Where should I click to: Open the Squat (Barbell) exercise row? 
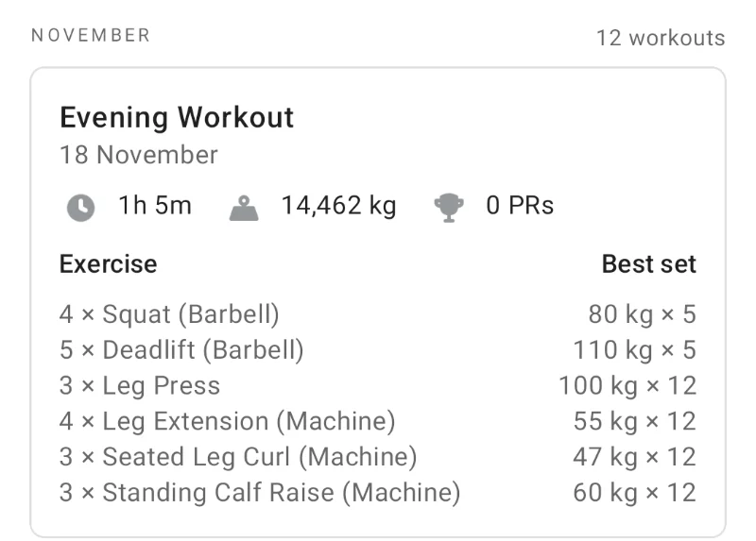(378, 314)
